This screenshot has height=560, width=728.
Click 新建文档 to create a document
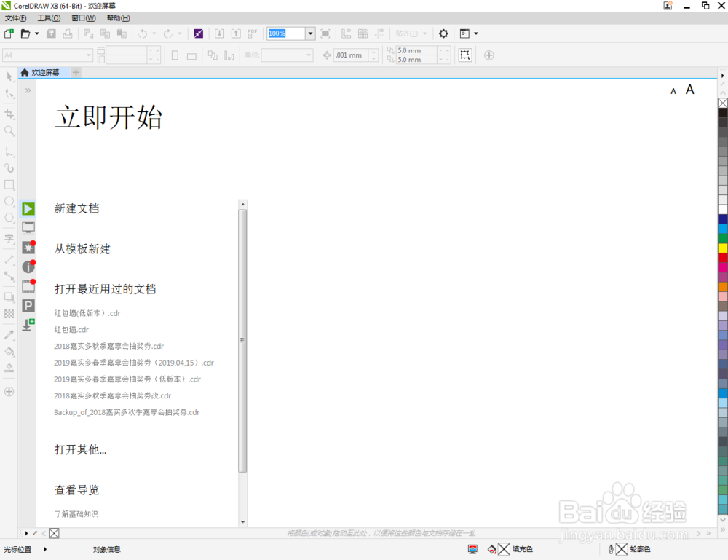pos(76,208)
